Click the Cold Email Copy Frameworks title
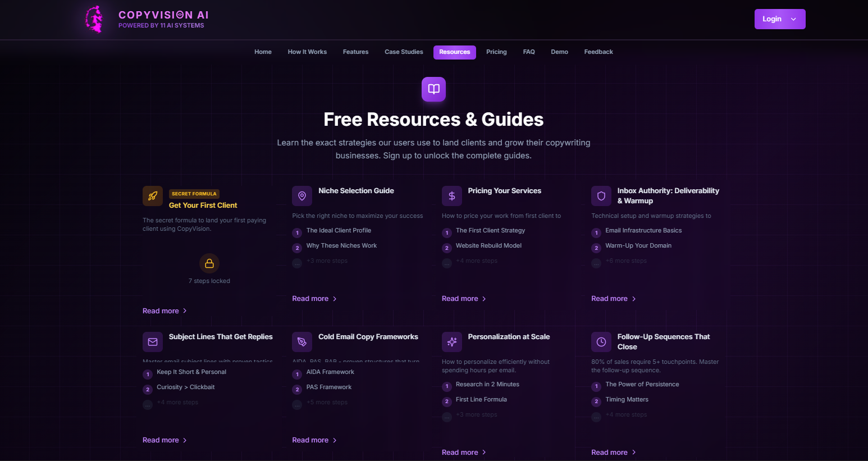The height and width of the screenshot is (461, 868). tap(368, 337)
